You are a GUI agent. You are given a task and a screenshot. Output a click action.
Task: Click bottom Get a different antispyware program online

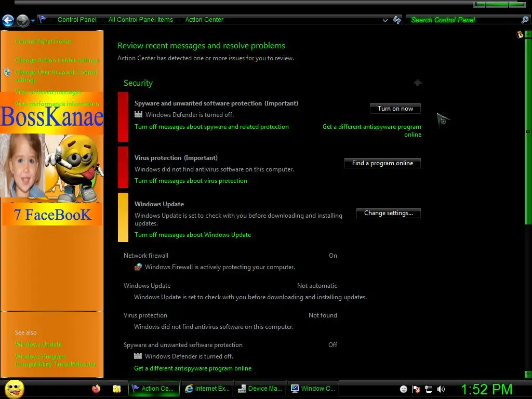(x=193, y=368)
